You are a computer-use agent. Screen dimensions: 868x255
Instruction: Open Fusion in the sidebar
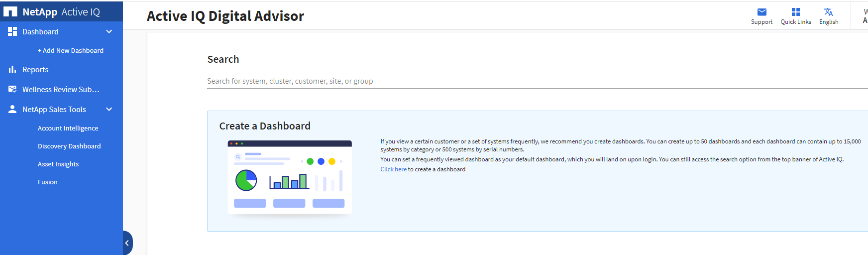click(48, 182)
